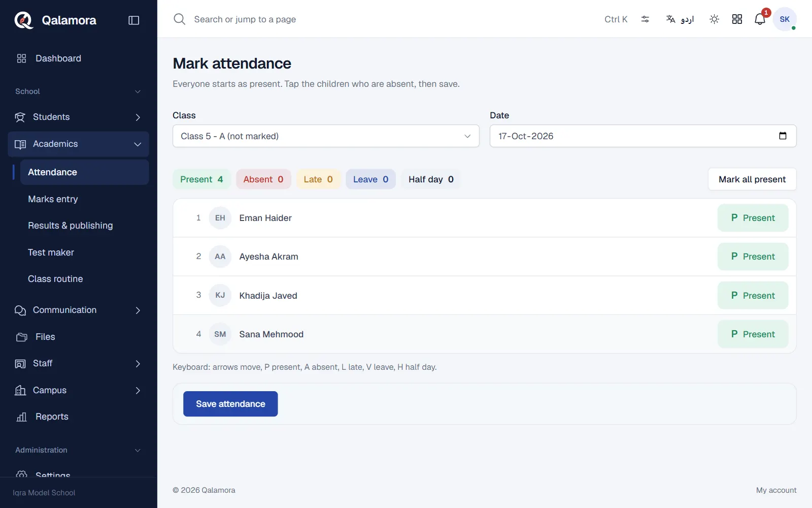Click the Leave 0 count chip
This screenshot has height=508, width=812.
(x=370, y=179)
